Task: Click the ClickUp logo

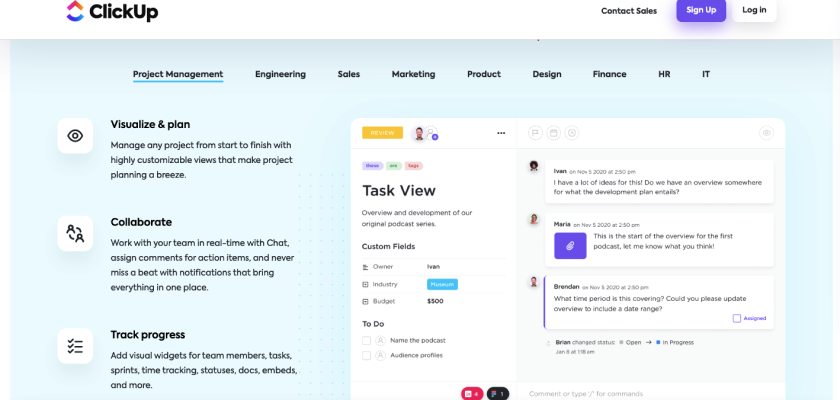Action: click(112, 12)
